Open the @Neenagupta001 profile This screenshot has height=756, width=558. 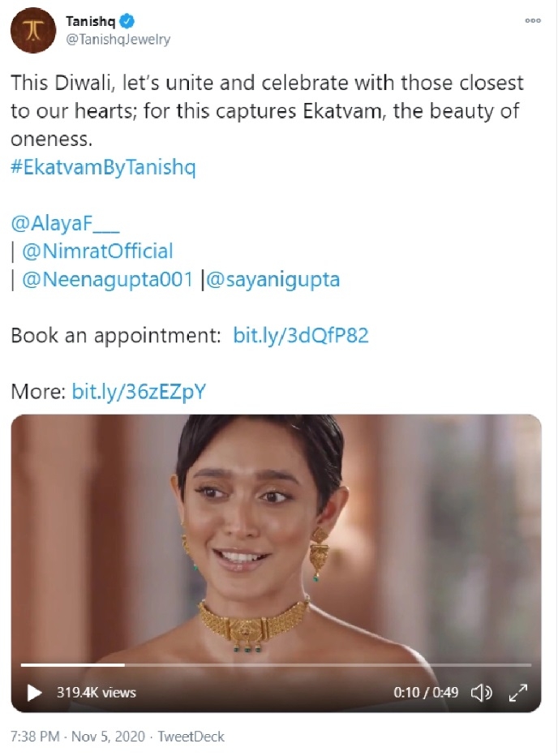(x=105, y=280)
